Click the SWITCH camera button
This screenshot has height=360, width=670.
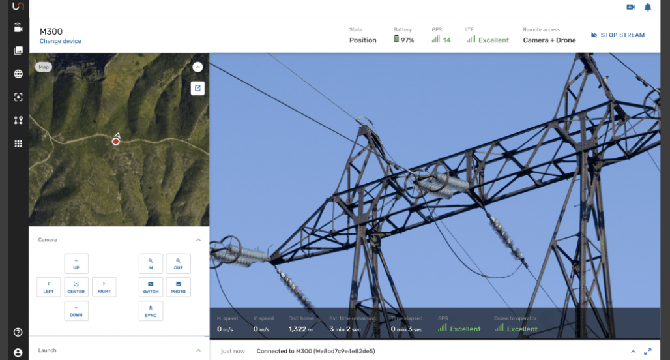coord(150,287)
